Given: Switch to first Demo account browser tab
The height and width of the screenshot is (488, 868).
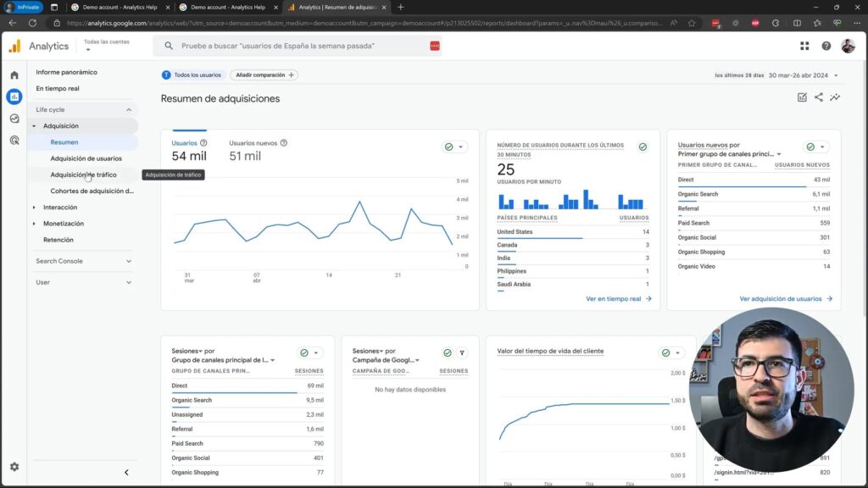Looking at the screenshot, I should [x=120, y=7].
